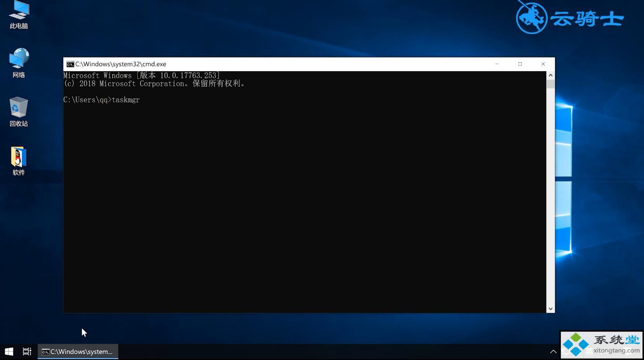This screenshot has width=644, height=360.
Task: Select the 软件 folder desktop icon
Action: pyautogui.click(x=19, y=161)
